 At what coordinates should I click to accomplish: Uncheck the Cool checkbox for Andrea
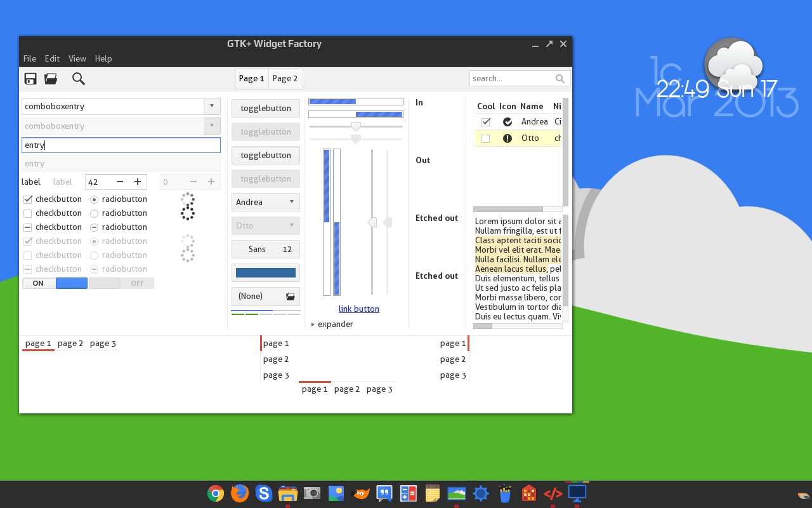(486, 122)
